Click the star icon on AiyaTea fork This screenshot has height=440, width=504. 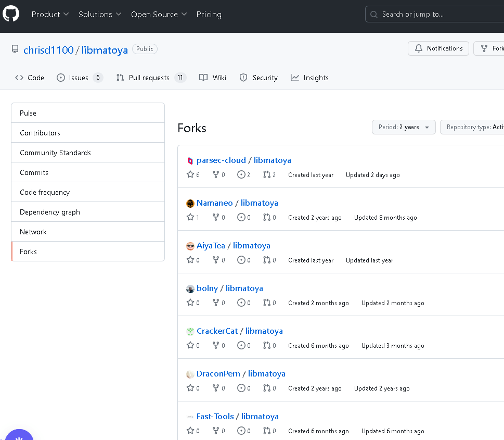(x=190, y=260)
